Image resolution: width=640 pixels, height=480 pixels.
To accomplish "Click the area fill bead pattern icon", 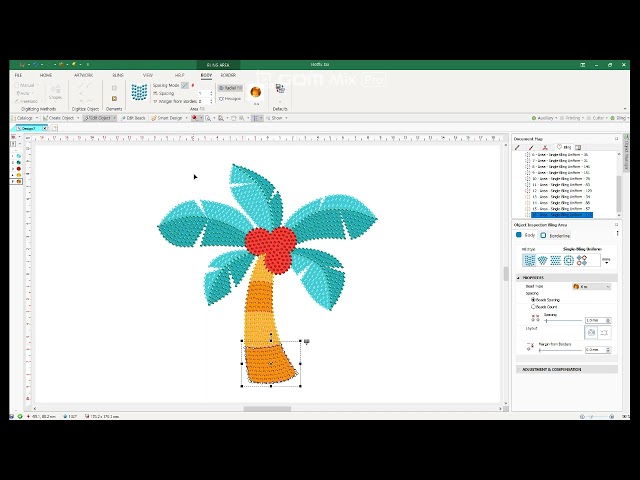I will point(139,93).
